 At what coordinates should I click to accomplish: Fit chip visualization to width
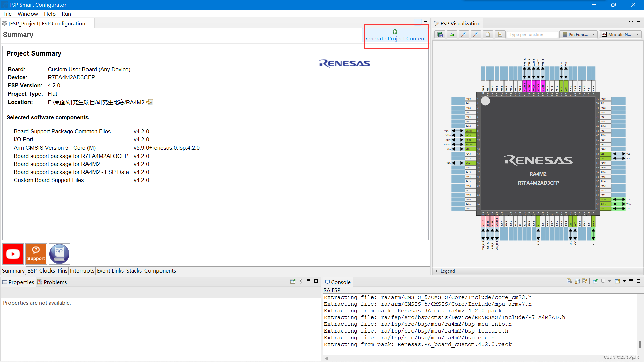point(500,34)
